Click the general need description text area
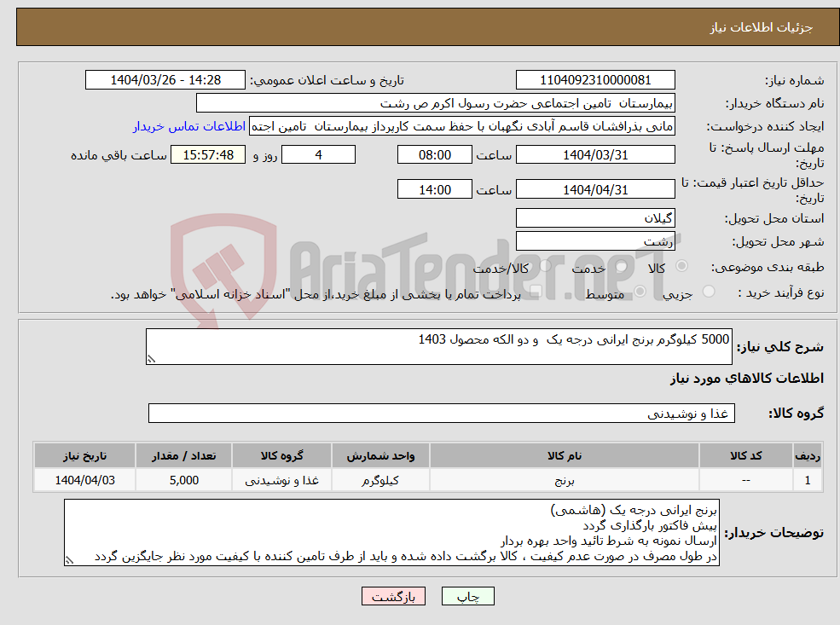The height and width of the screenshot is (625, 840). (438, 346)
